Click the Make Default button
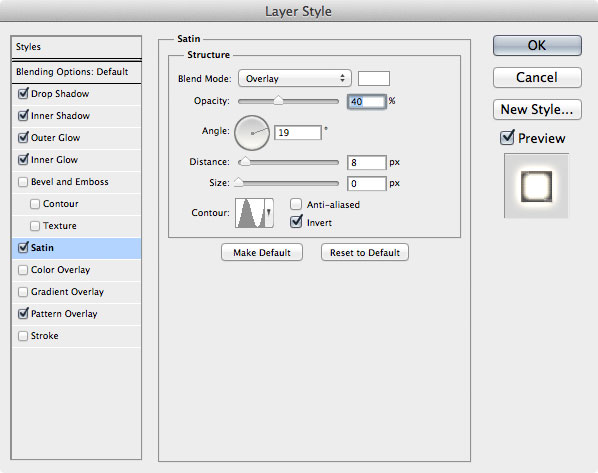Image resolution: width=598 pixels, height=473 pixels. coord(262,253)
